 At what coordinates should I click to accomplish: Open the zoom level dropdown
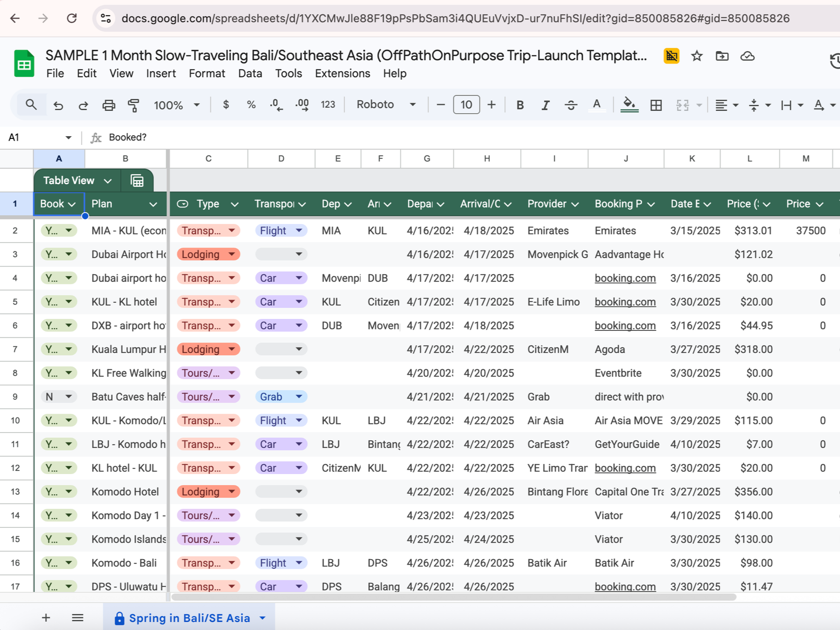(x=177, y=105)
